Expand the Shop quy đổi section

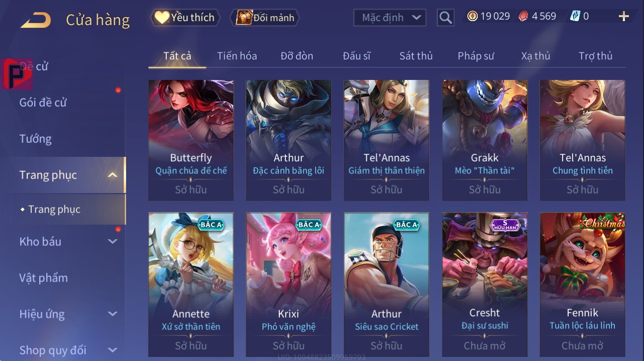coord(113,350)
